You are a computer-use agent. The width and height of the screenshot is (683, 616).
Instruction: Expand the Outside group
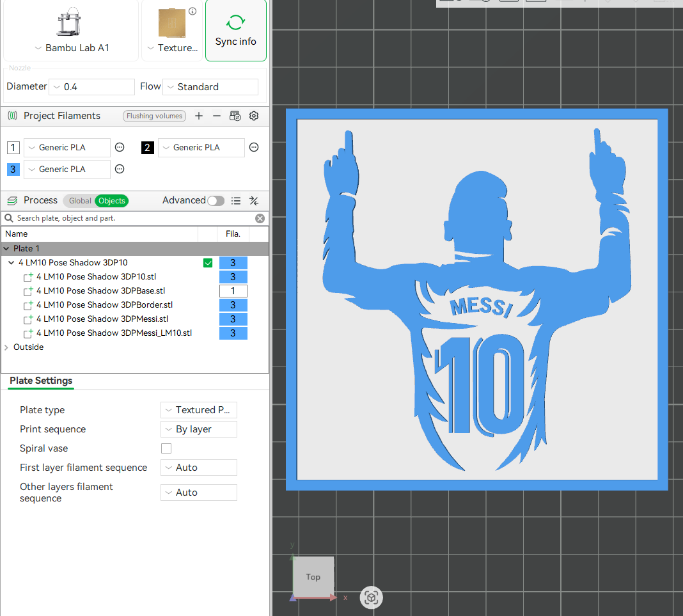[x=6, y=347]
